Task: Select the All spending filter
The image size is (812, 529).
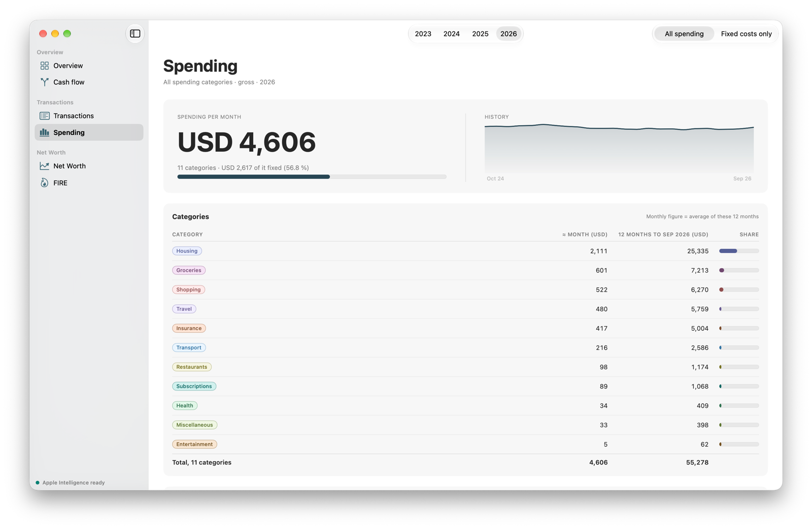Action: [684, 34]
